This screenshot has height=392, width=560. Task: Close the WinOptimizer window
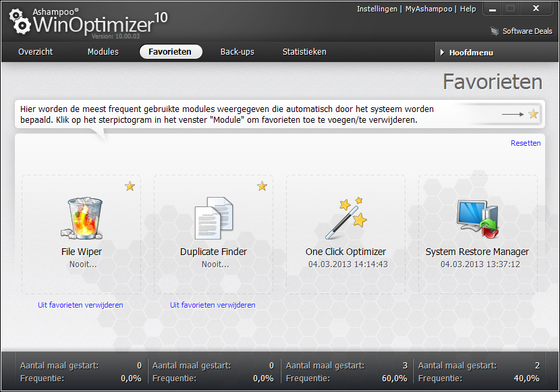coord(536,9)
